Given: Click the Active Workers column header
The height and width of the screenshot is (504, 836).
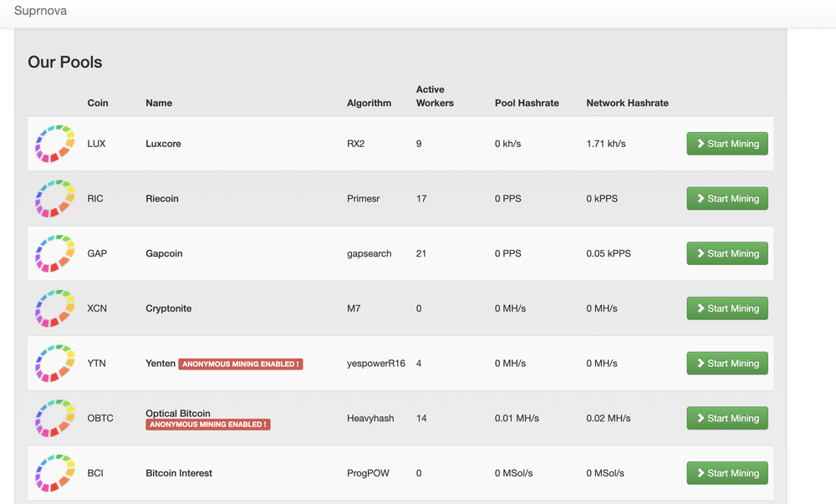Looking at the screenshot, I should click(x=435, y=96).
